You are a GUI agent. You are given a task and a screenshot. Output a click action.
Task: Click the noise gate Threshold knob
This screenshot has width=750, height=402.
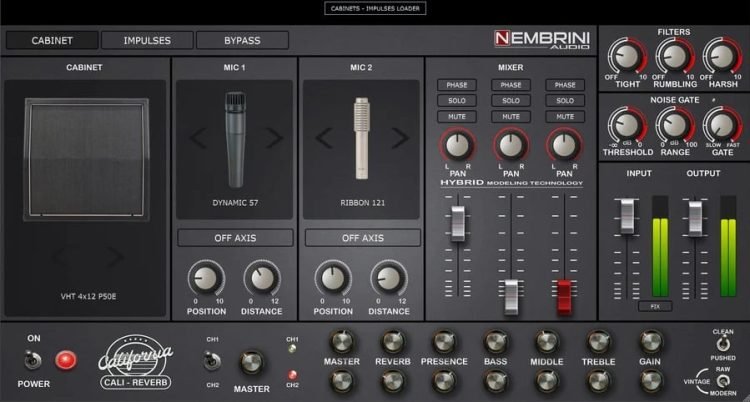pyautogui.click(x=627, y=125)
